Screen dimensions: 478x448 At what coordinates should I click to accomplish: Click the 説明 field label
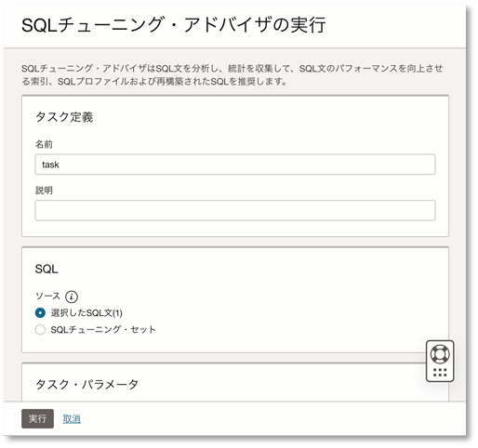(x=44, y=191)
